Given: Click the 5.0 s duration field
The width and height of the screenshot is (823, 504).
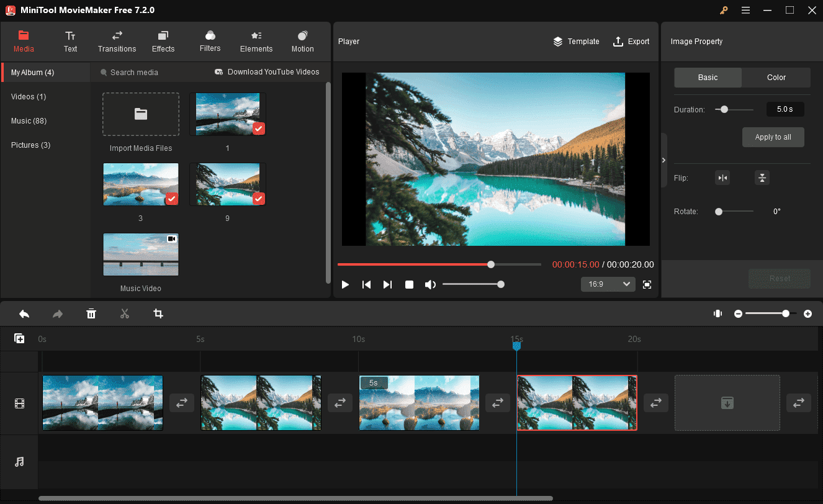Looking at the screenshot, I should coord(785,109).
